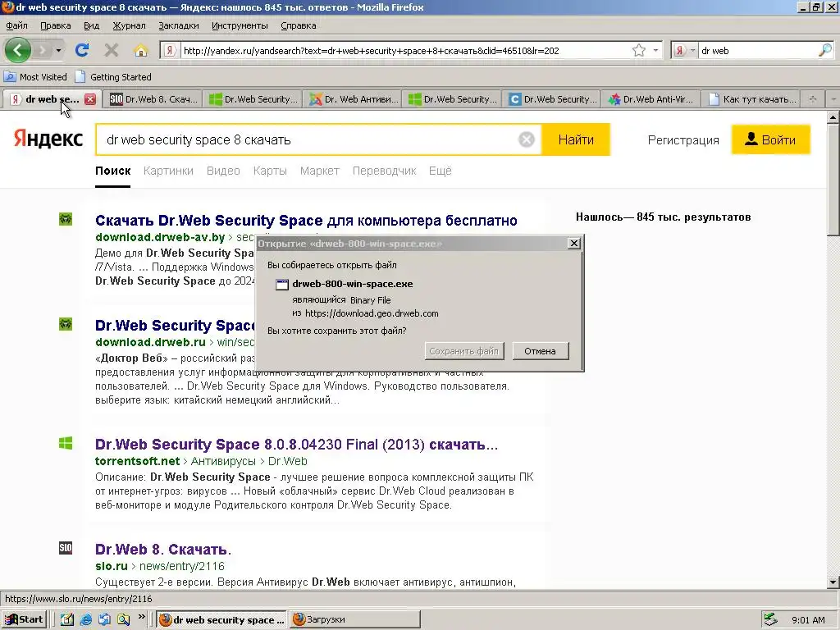Click the green Back navigation arrow

click(x=18, y=50)
